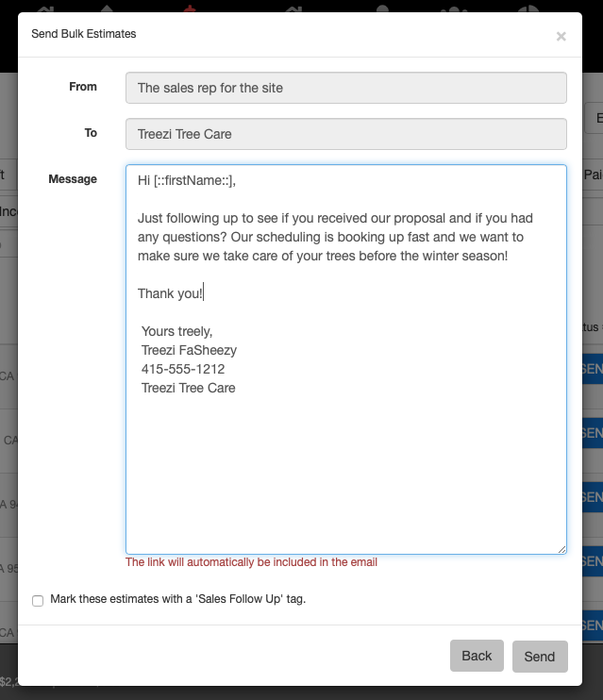Open the people group icon in top navigation

[x=455, y=7]
